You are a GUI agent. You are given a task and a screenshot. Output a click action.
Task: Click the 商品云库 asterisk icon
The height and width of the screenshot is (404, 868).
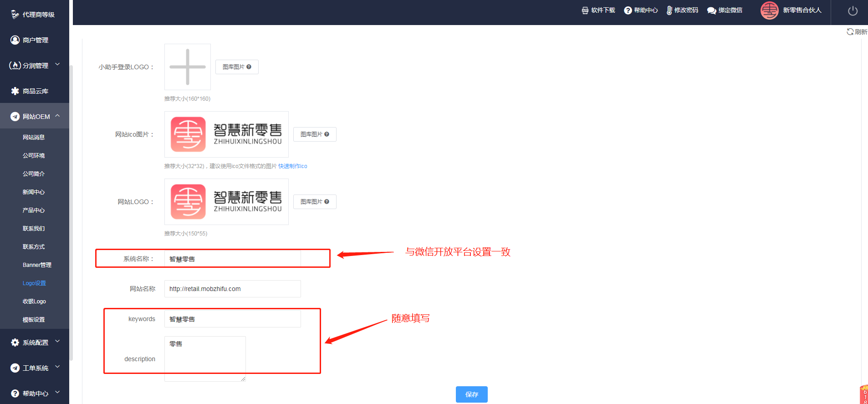pyautogui.click(x=15, y=91)
